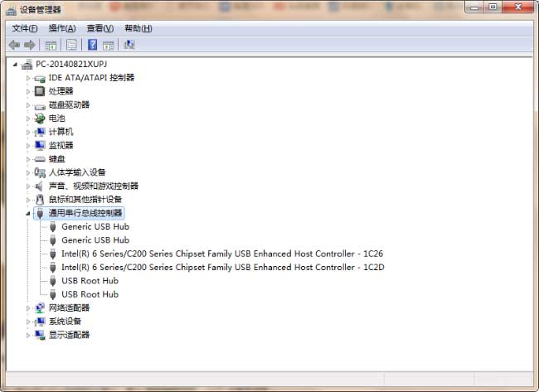Click the USB plug icon beside 通用串行总线控制器

point(40,213)
